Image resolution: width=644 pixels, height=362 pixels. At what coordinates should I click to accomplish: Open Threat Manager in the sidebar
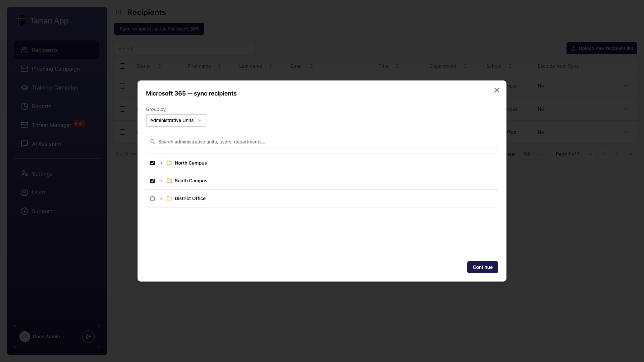(x=56, y=125)
